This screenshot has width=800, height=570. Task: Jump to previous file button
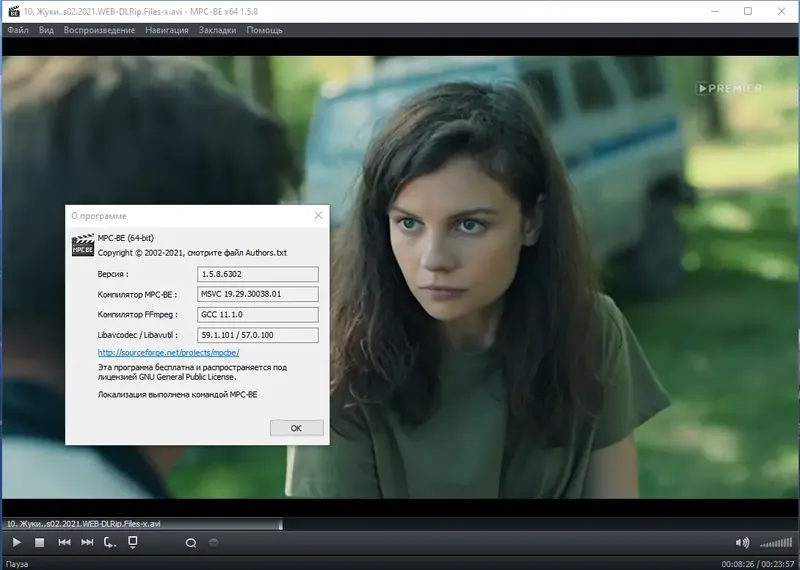click(64, 542)
